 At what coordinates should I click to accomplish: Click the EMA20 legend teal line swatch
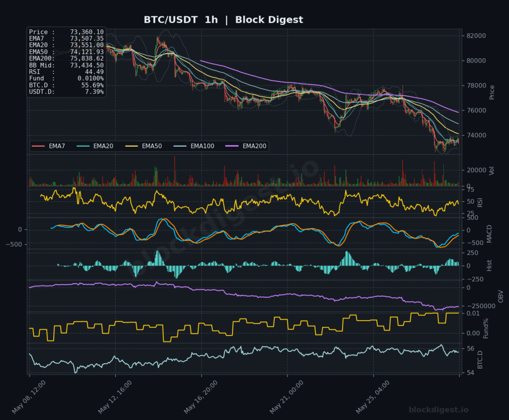pyautogui.click(x=83, y=147)
